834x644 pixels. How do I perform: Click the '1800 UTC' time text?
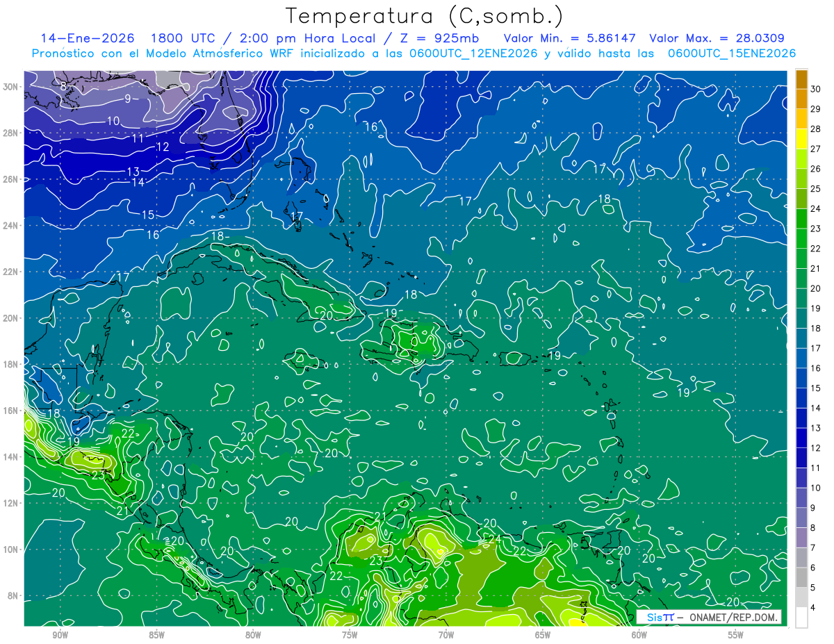click(x=182, y=38)
